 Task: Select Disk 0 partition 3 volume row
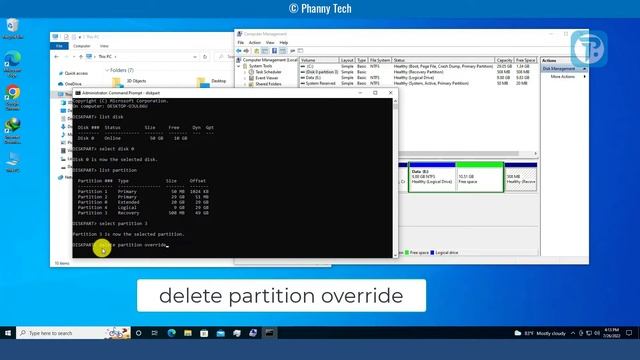tap(418, 72)
